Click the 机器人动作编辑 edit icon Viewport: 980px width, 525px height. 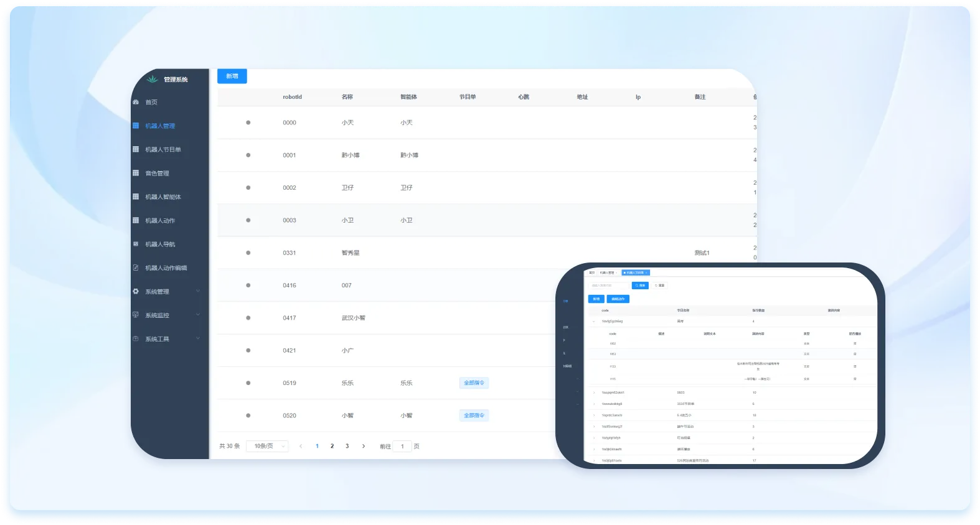point(136,267)
